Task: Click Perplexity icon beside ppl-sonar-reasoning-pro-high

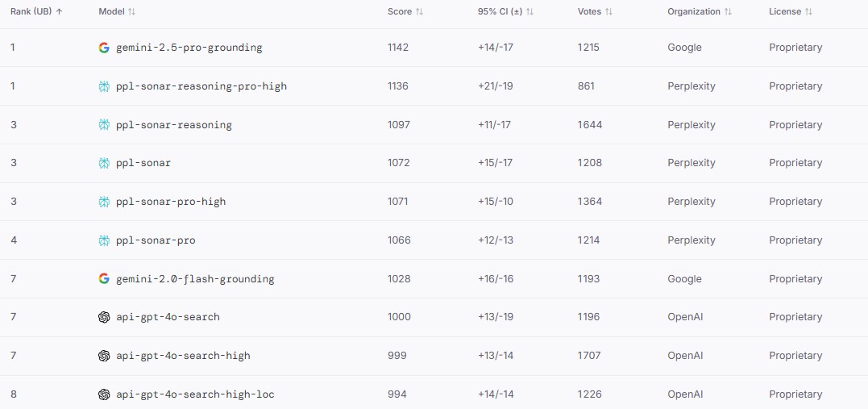Action: click(x=104, y=86)
